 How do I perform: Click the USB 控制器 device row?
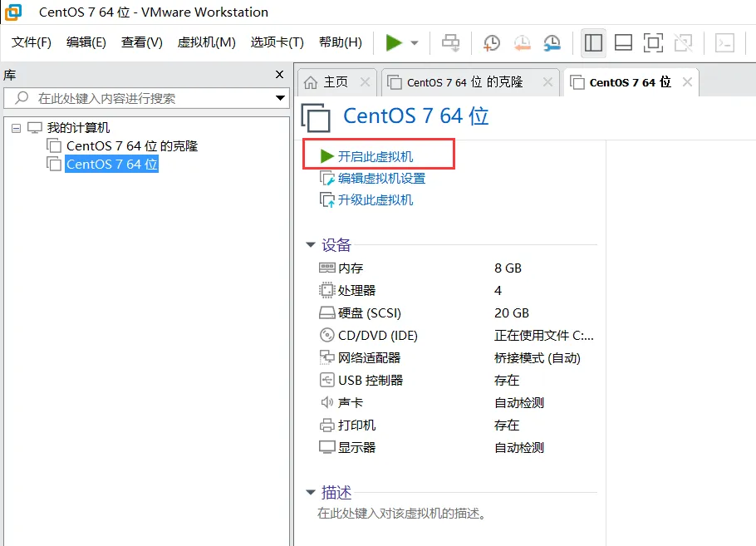tap(457, 380)
